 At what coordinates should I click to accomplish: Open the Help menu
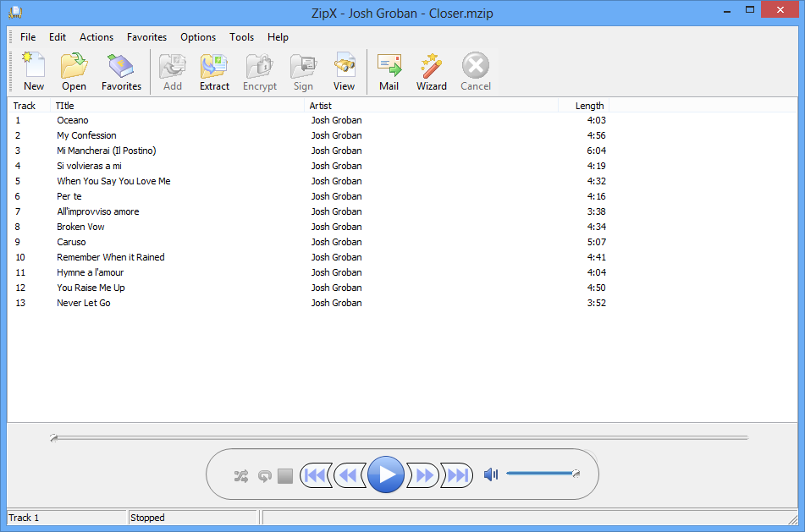tap(278, 37)
